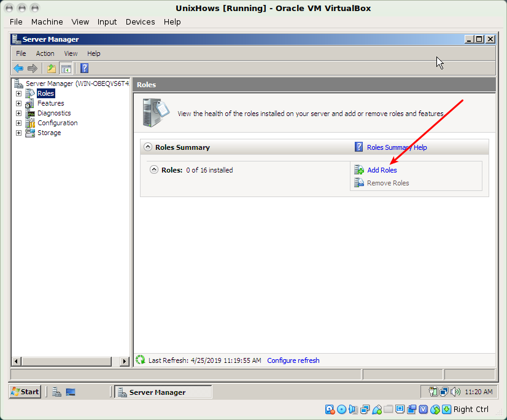This screenshot has height=420, width=507.
Task: Click the VirtualBox display indicator icon
Action: [400, 409]
